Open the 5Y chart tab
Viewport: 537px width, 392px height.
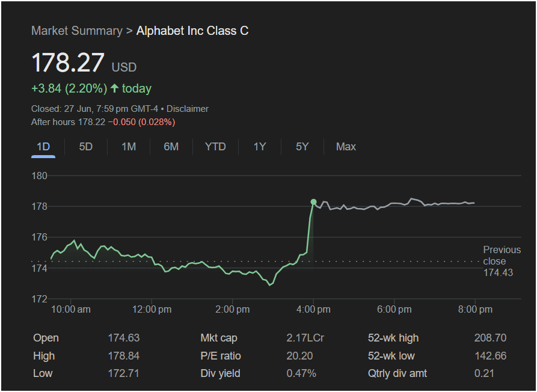click(302, 147)
